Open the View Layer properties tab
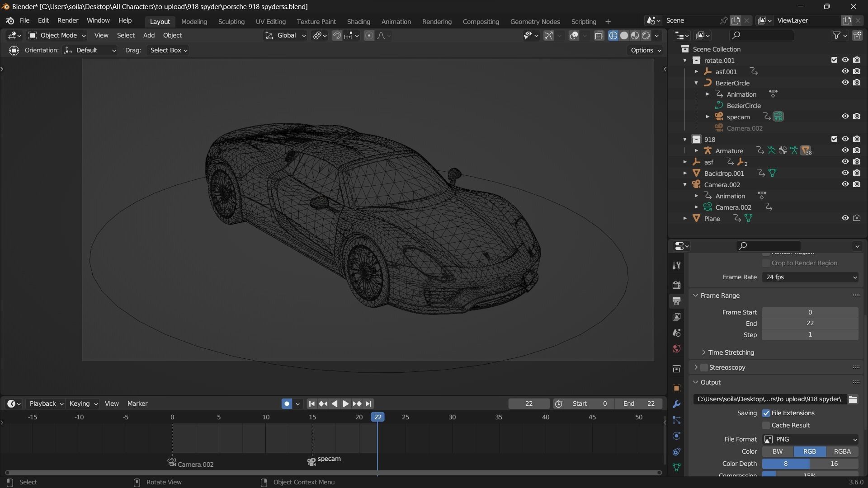Viewport: 868px width, 488px height. point(676,317)
